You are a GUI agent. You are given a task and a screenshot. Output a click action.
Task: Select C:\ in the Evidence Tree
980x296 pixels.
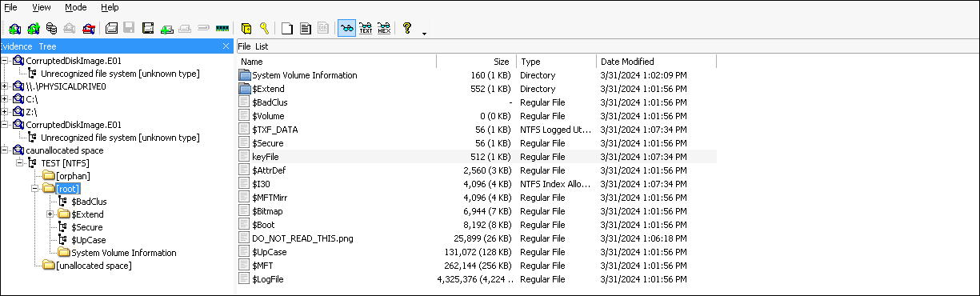click(x=31, y=99)
